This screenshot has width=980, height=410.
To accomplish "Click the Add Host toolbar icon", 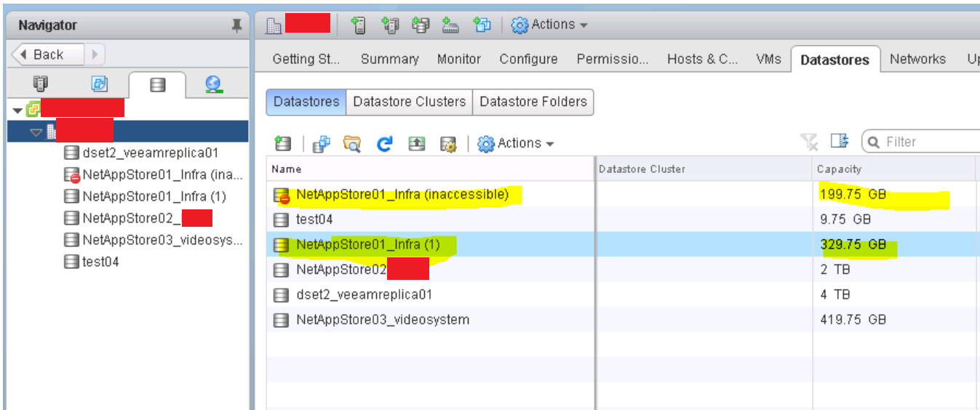I will tap(358, 25).
